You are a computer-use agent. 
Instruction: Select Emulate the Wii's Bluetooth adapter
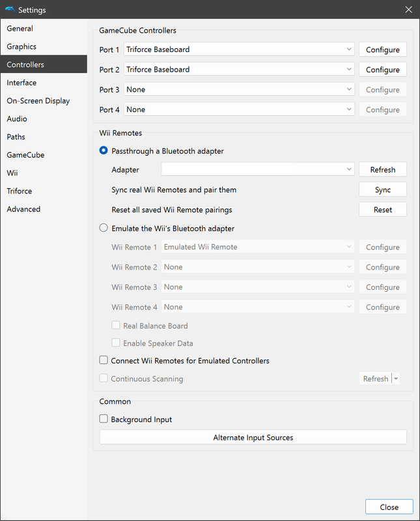[104, 229]
